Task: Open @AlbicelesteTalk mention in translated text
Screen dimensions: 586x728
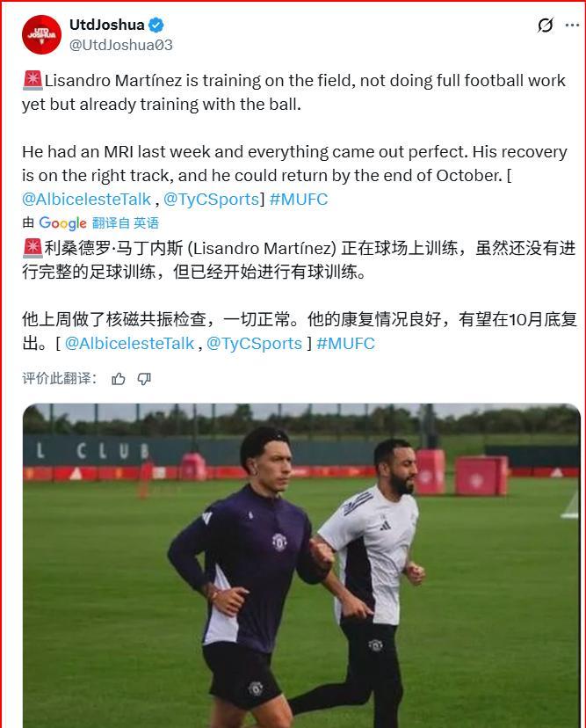Action: (x=129, y=344)
